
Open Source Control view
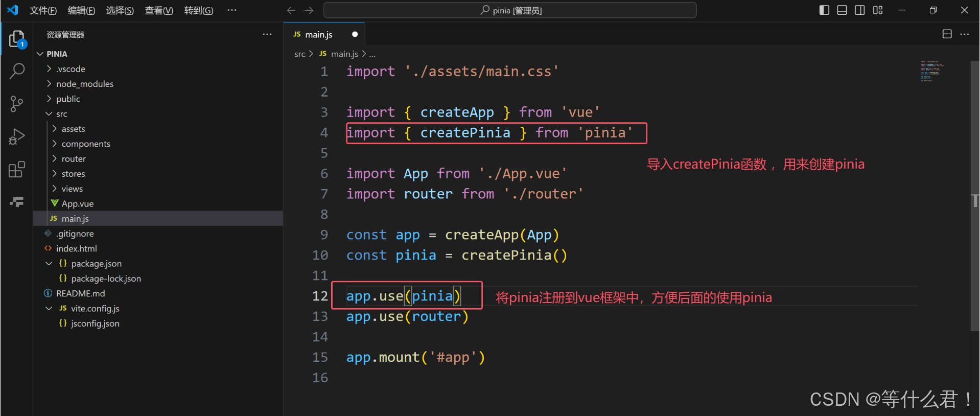pos(17,104)
